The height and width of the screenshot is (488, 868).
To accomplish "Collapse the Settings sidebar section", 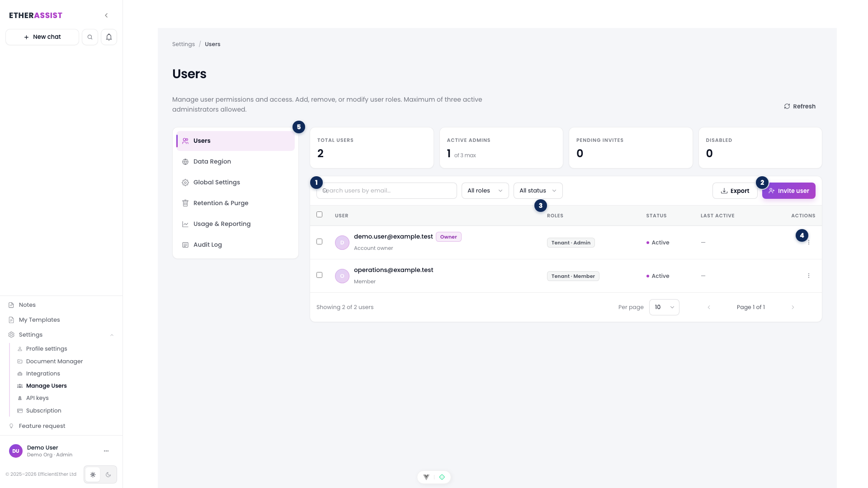I will 112,335.
